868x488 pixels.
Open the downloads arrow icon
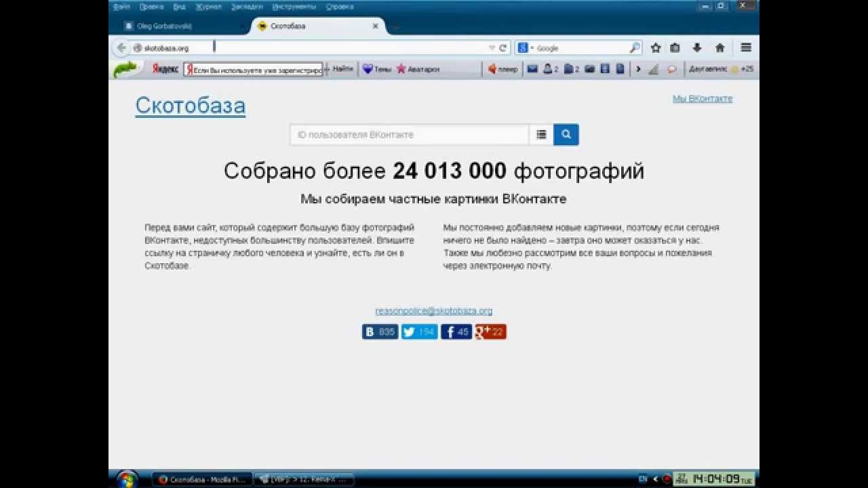tap(697, 48)
